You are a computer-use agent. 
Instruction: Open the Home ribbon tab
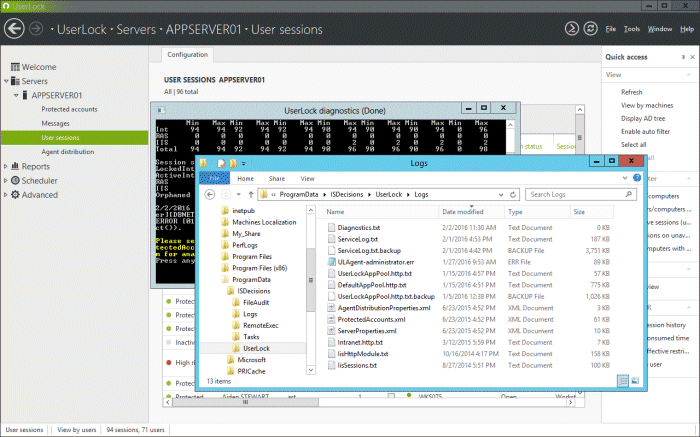click(x=246, y=179)
